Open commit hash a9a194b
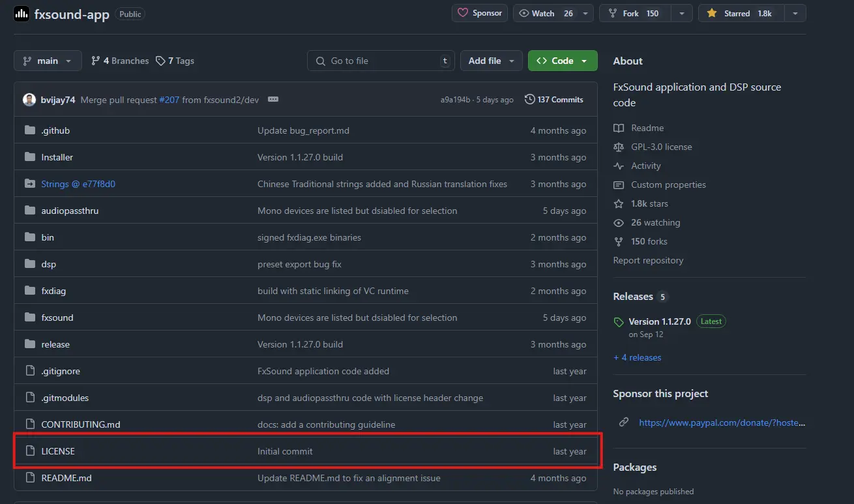 [x=455, y=100]
